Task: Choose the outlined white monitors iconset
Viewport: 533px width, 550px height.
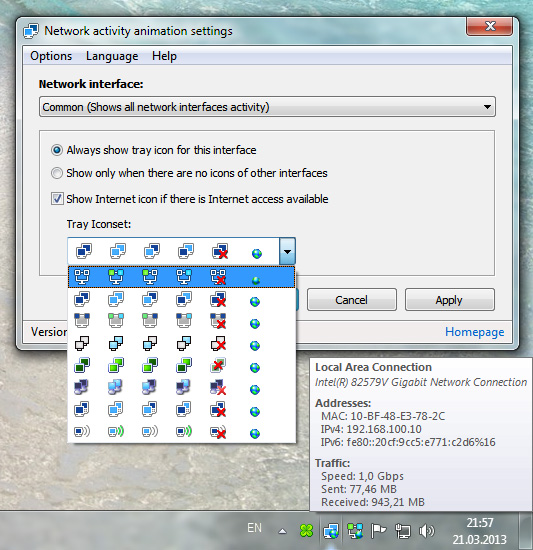Action: (x=181, y=344)
